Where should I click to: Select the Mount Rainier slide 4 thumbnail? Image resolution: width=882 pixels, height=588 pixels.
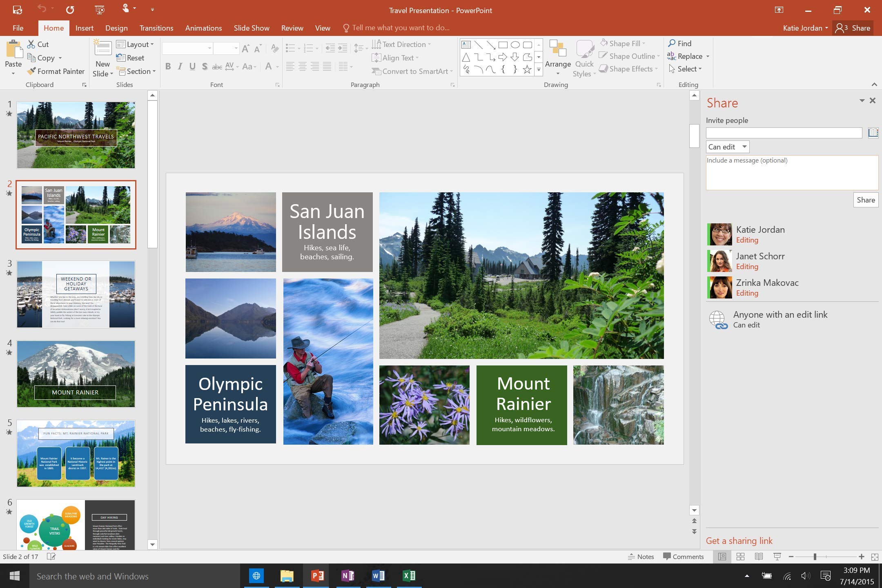click(x=76, y=374)
